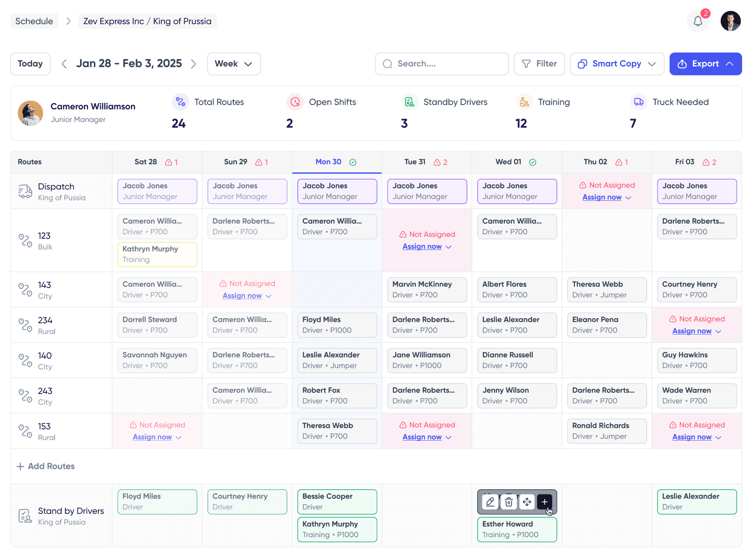Click the user profile avatar at top right
This screenshot has height=560, width=753.
click(x=731, y=21)
